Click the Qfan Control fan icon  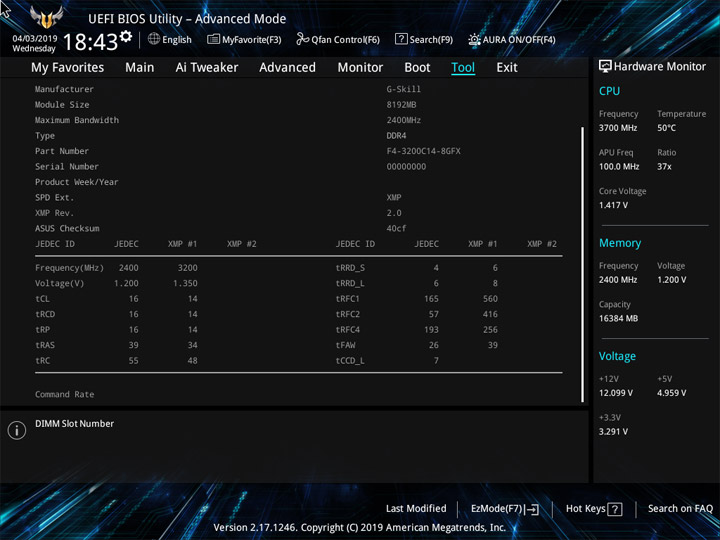pyautogui.click(x=302, y=39)
